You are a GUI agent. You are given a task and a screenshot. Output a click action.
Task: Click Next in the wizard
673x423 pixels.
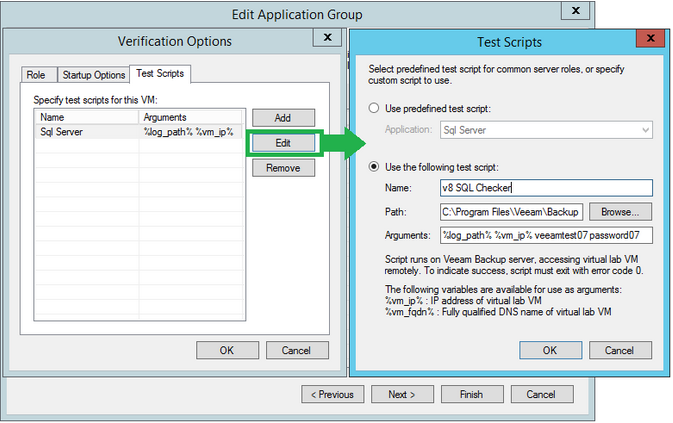(402, 394)
